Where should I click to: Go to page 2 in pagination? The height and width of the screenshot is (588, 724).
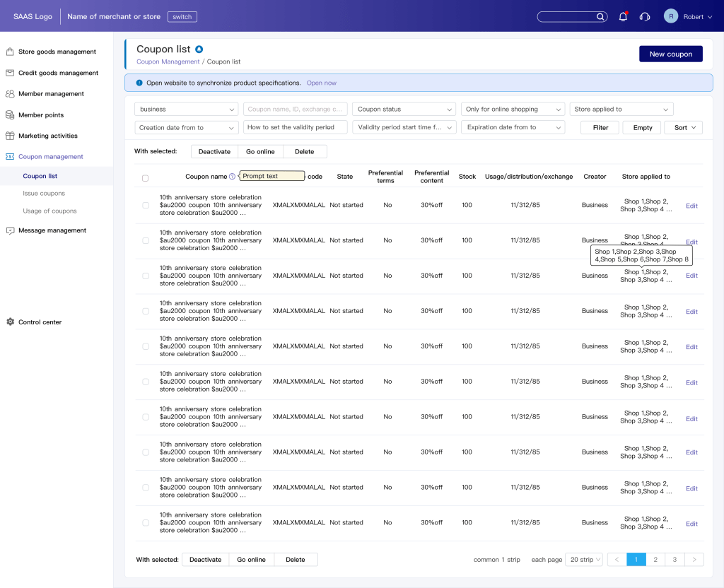(655, 560)
